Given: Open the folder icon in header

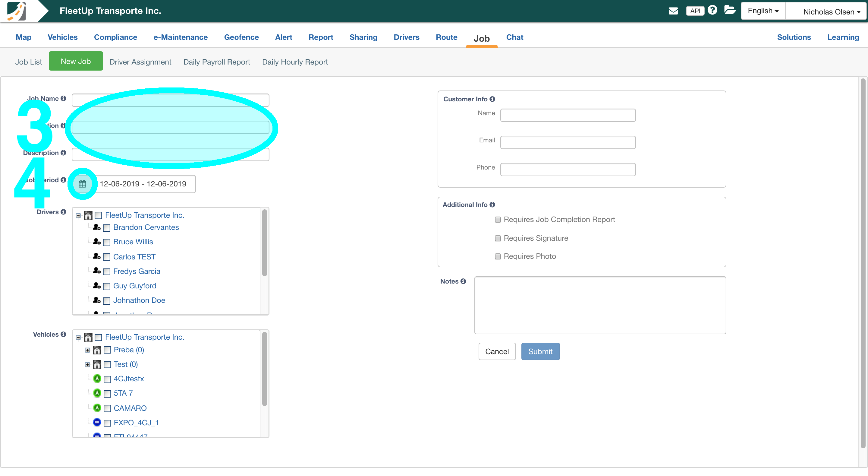Looking at the screenshot, I should [x=730, y=10].
